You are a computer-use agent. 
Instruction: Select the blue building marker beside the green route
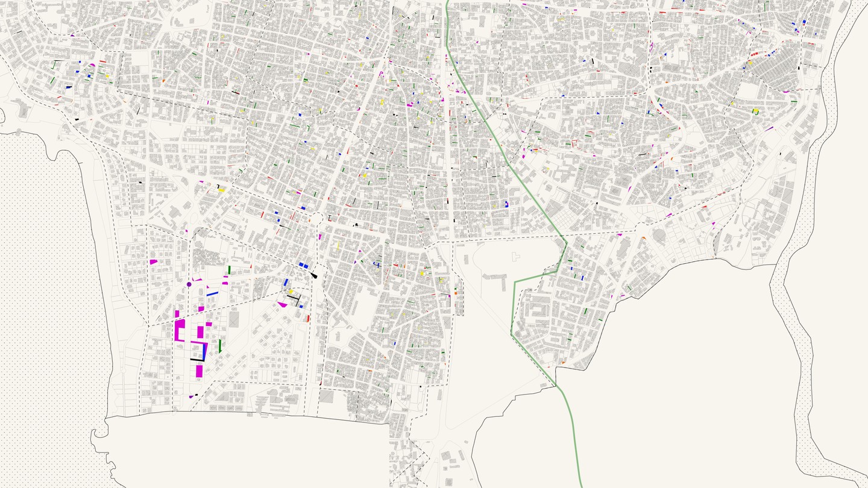tap(507, 203)
